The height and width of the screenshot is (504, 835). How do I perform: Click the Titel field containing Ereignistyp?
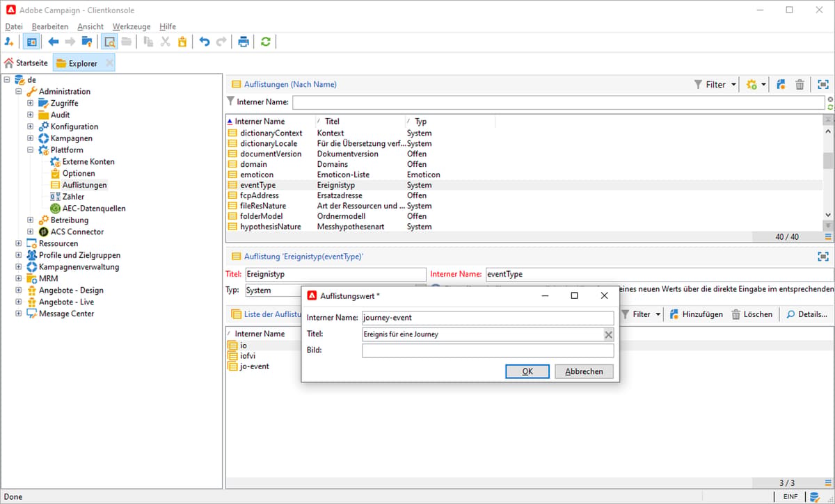pyautogui.click(x=335, y=275)
